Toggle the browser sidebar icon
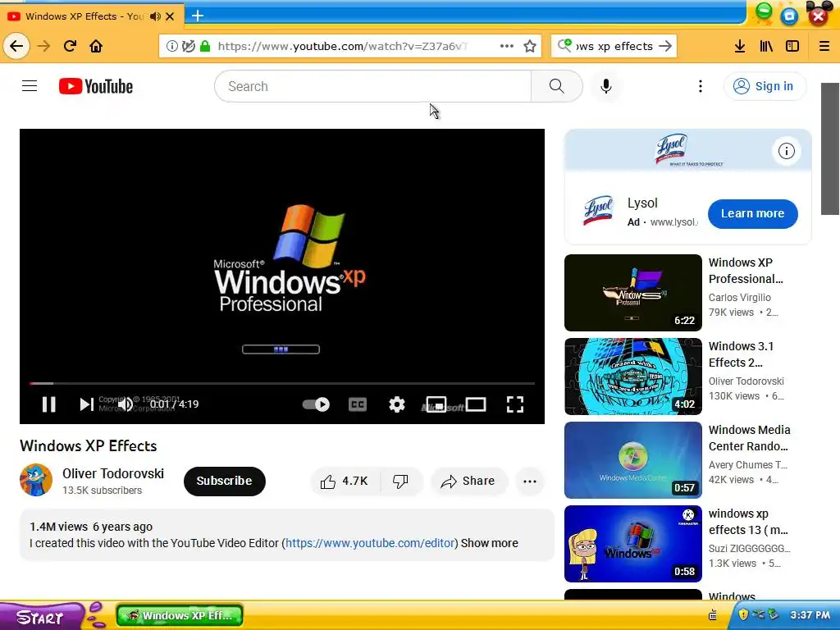This screenshot has height=630, width=840. (x=792, y=46)
